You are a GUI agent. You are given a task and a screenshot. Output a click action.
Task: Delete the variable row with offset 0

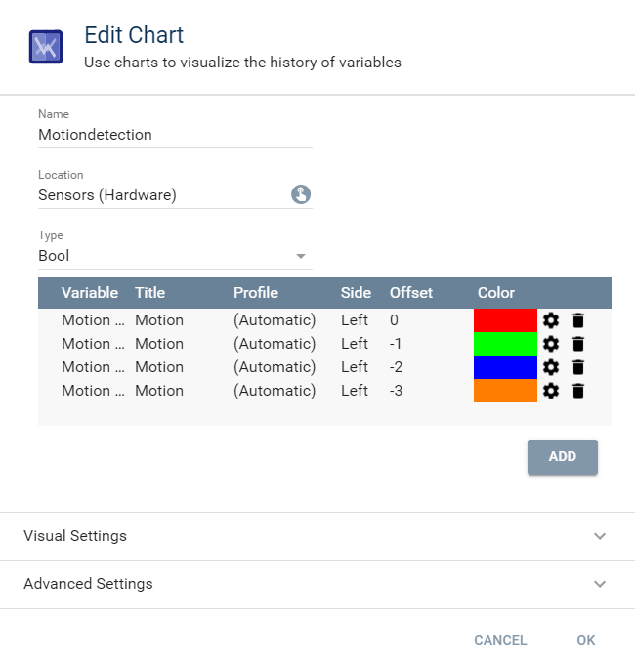tap(578, 320)
